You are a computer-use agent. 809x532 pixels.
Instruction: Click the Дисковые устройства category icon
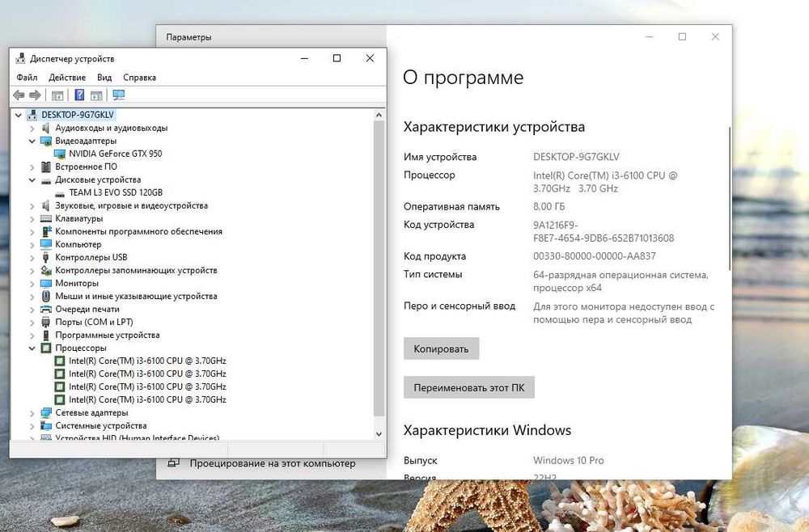coord(46,180)
